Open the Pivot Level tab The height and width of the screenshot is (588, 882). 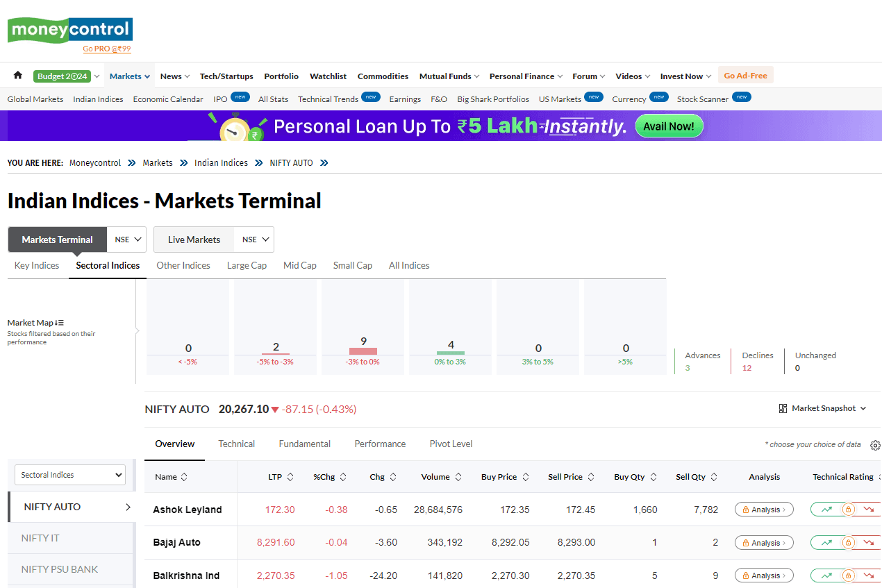click(451, 444)
